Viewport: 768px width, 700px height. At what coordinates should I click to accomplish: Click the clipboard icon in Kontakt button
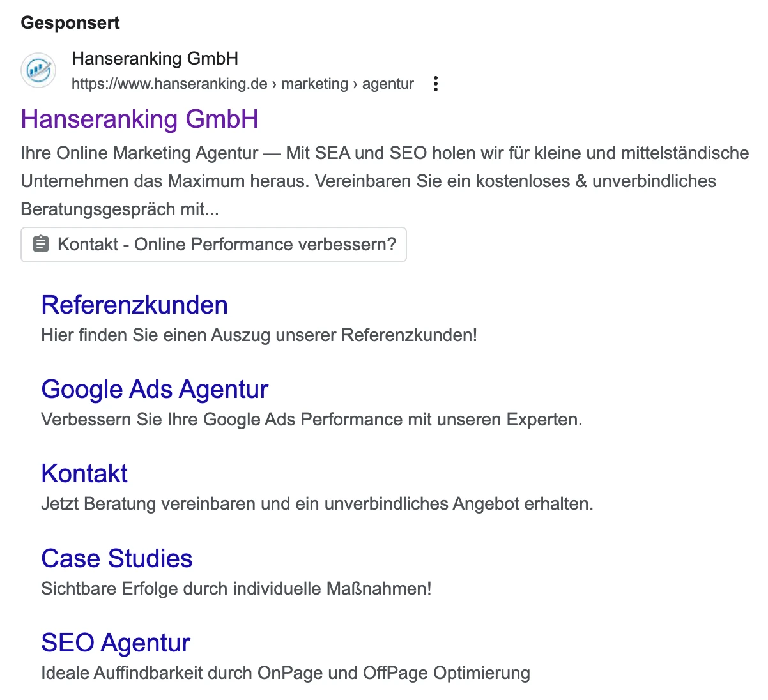41,244
